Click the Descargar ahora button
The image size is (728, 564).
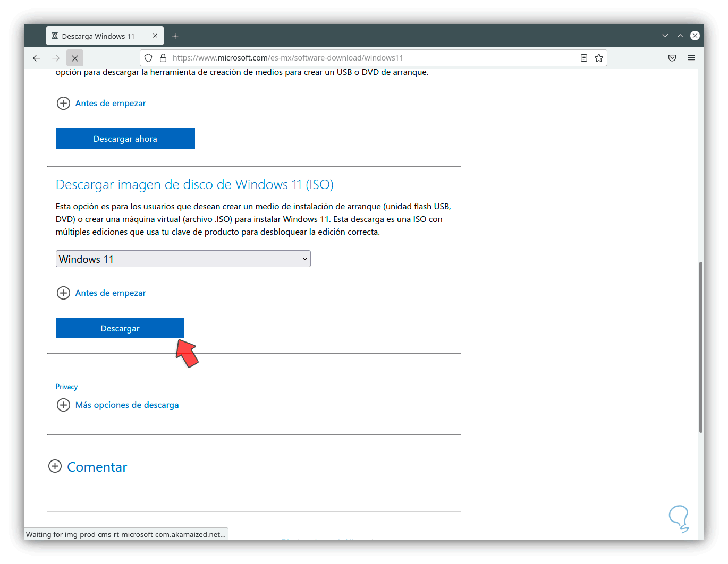click(x=125, y=139)
